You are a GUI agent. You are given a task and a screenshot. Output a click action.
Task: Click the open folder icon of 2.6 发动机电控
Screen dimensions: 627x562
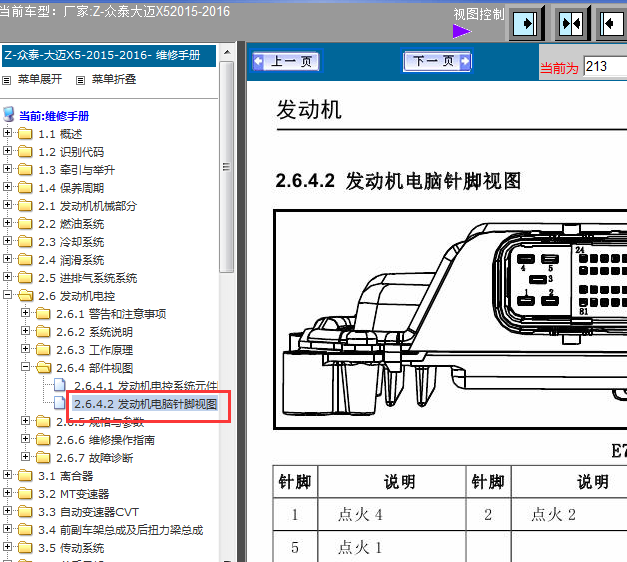[26, 296]
